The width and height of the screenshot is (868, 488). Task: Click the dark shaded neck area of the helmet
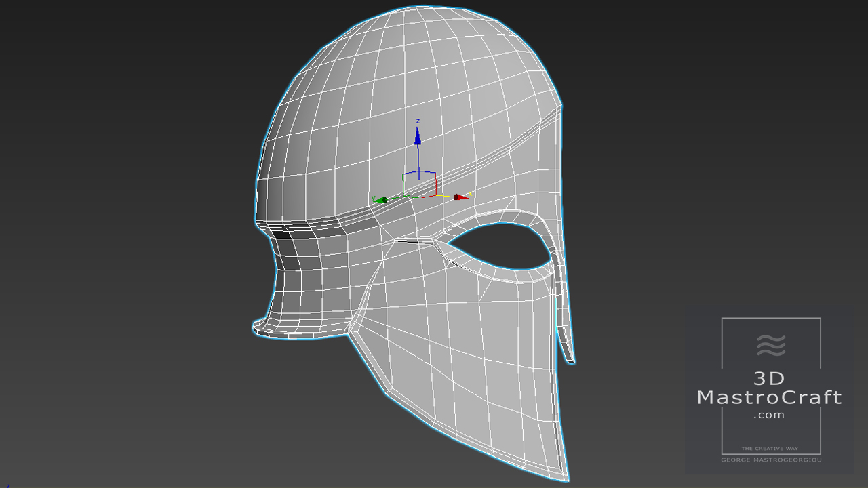tap(295, 278)
